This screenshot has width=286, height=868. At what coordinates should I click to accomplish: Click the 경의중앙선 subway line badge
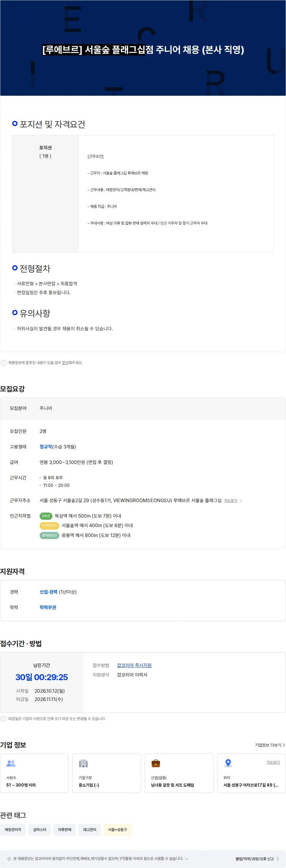click(x=49, y=535)
